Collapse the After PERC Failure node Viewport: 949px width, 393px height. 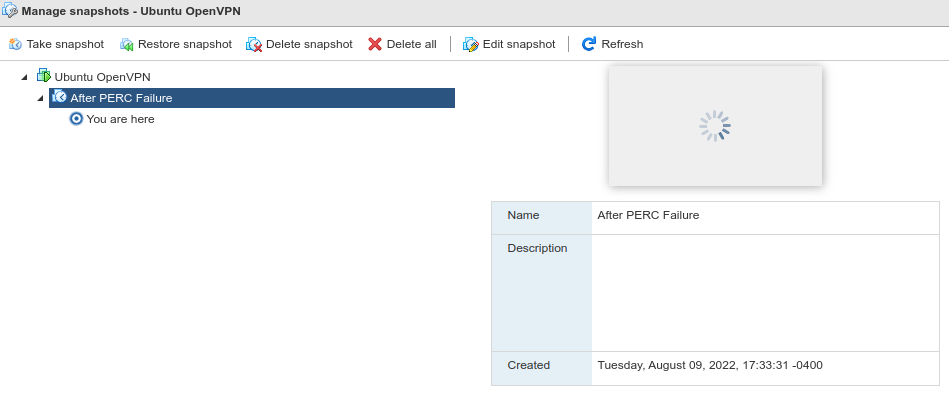tap(40, 98)
